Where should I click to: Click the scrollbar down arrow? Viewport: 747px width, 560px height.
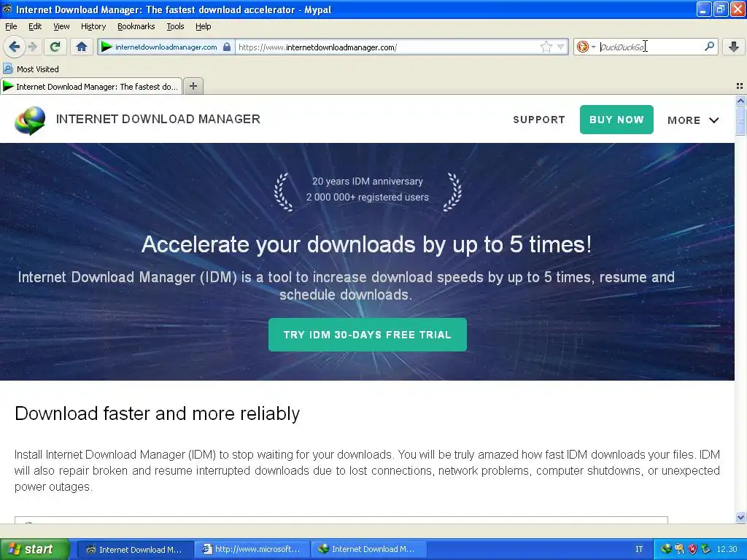click(740, 517)
